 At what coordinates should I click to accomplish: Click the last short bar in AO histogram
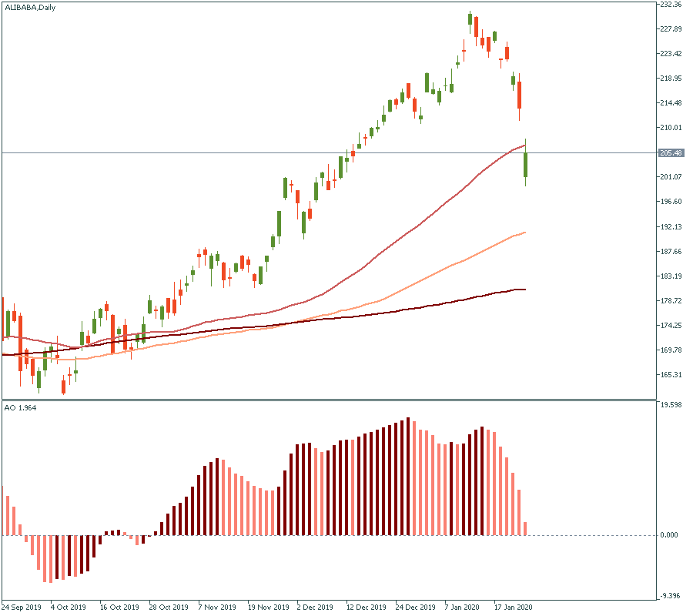526,528
